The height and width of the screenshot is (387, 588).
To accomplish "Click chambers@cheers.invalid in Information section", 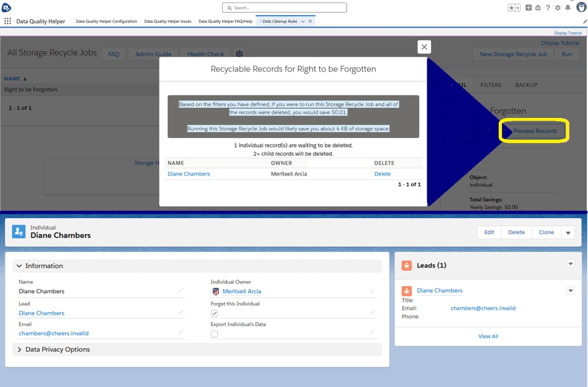I will (x=53, y=333).
